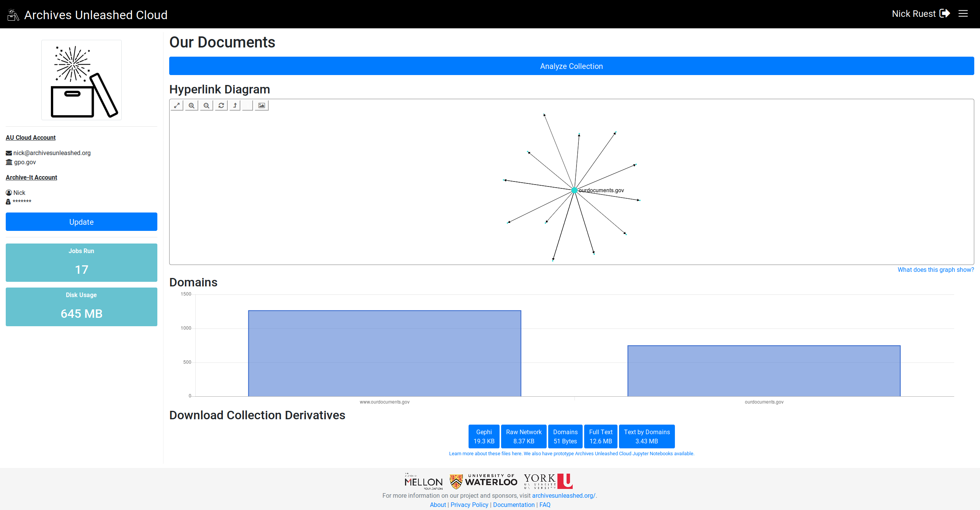Click the Hyperlink Diagram heading

click(220, 89)
